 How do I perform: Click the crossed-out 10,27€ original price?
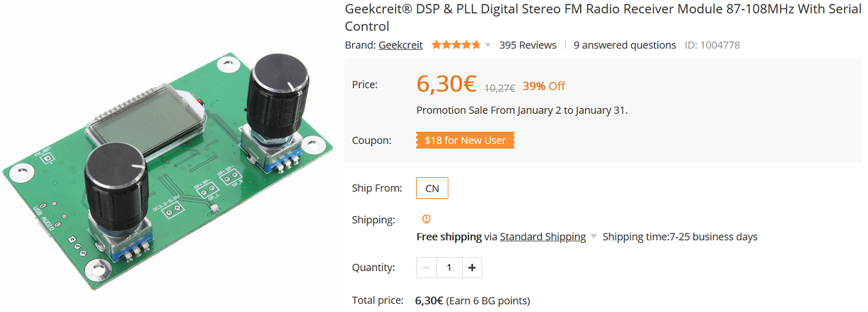(x=499, y=88)
